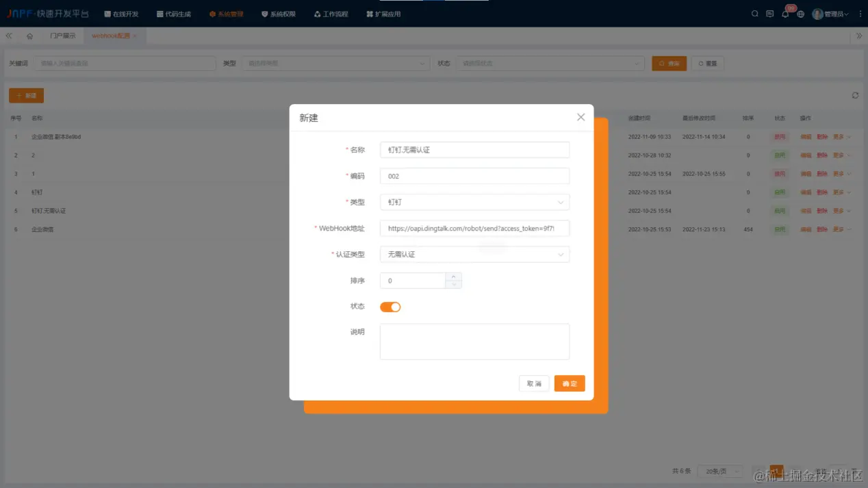The height and width of the screenshot is (488, 868).
Task: Click the table cell 企业微信 副本8e9bd
Action: (x=56, y=137)
